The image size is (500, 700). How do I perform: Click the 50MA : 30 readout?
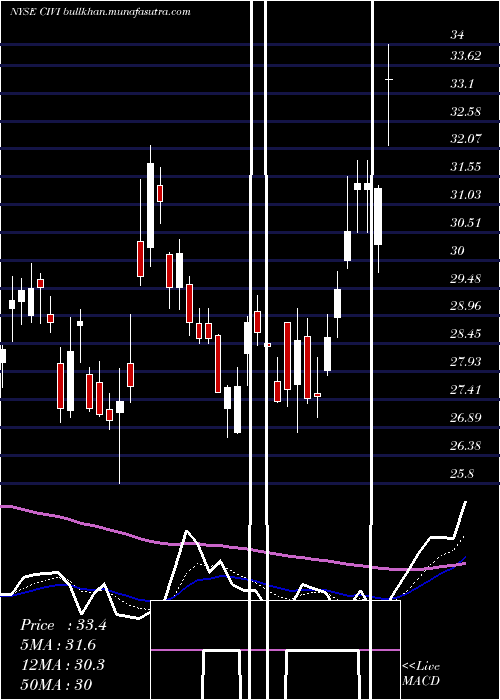(x=56, y=684)
